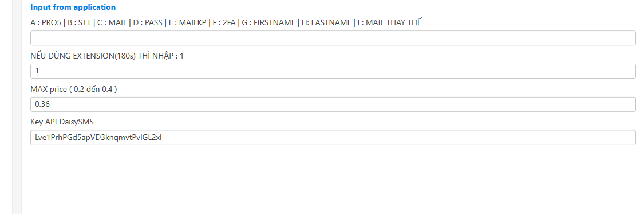Click the "C : MAIL" column label

pos(112,22)
